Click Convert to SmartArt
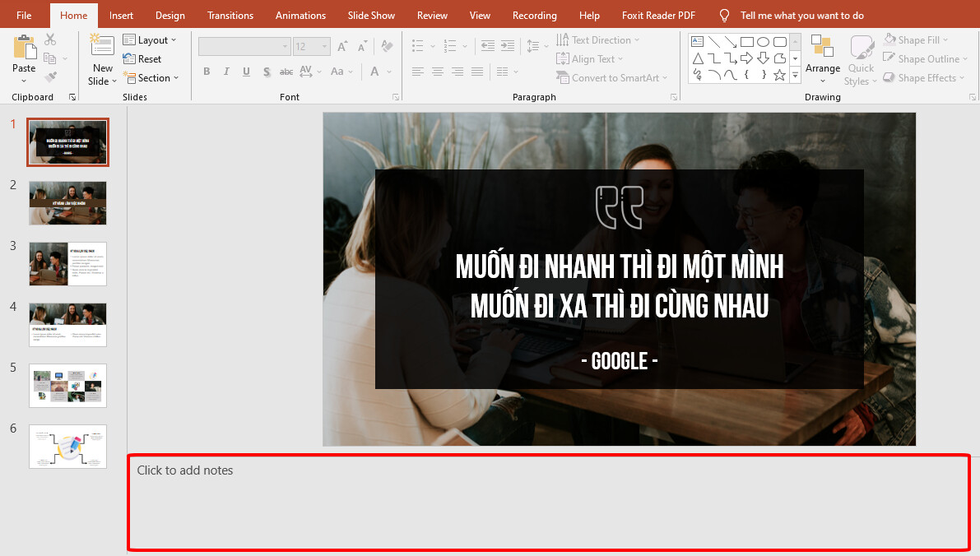 click(x=612, y=77)
